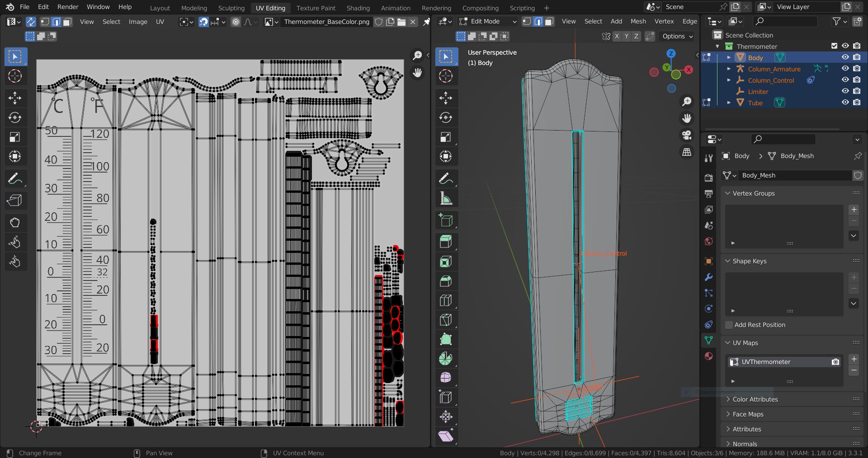Screen dimensions: 868x458
Task: Select the Extrude Region tool
Action: tap(446, 242)
